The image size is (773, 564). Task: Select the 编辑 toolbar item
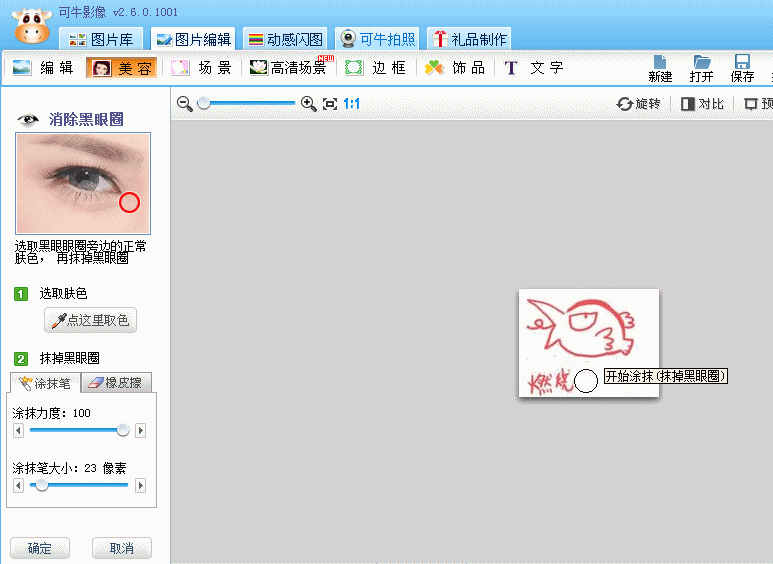point(43,68)
